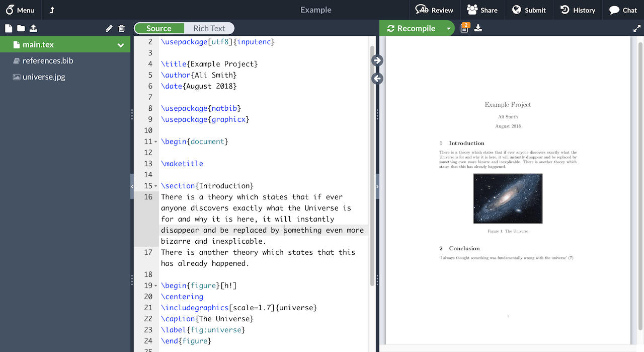Open the Review panel
This screenshot has height=352, width=644.
[435, 10]
